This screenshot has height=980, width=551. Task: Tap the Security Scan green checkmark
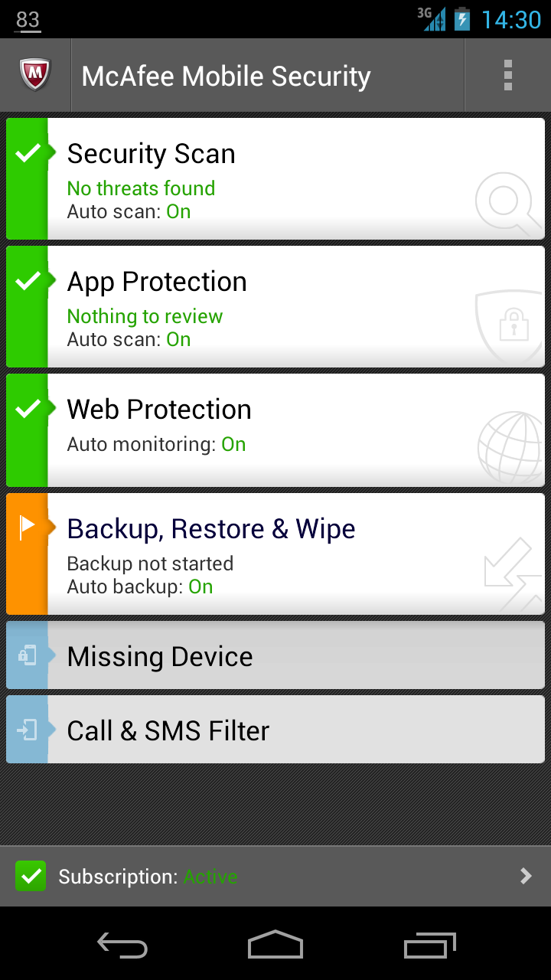[x=28, y=153]
